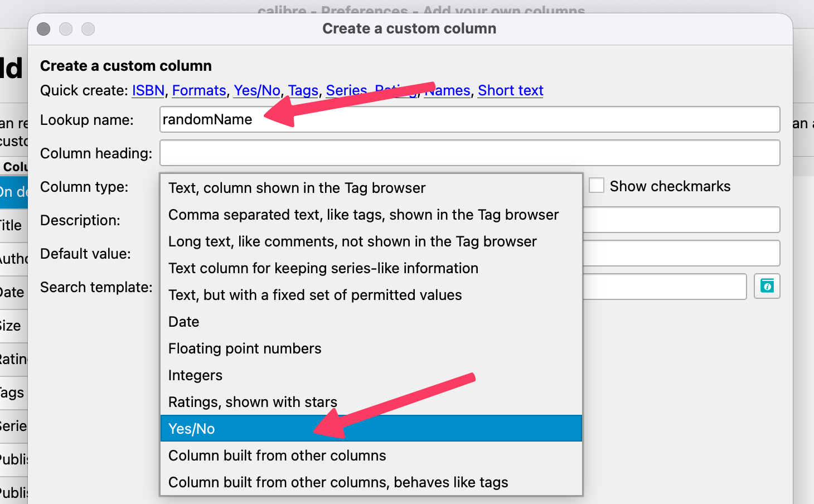Image resolution: width=814 pixels, height=504 pixels.
Task: Choose Comma separated text, like tags
Action: click(370, 215)
